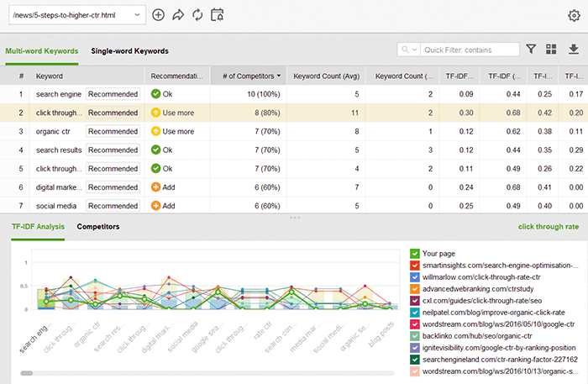The width and height of the screenshot is (588, 384).
Task: Click Recommended tag in row 6
Action: point(113,187)
